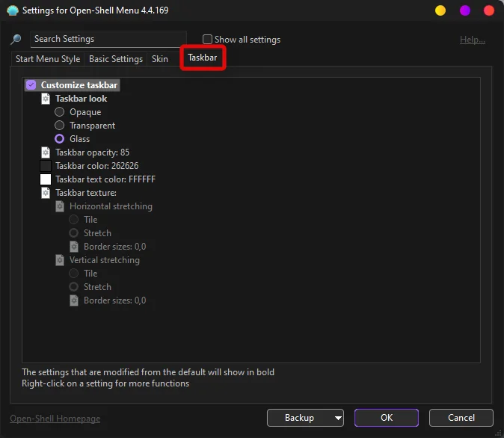Open the Backup dropdown menu
The height and width of the screenshot is (438, 504).
pos(338,418)
